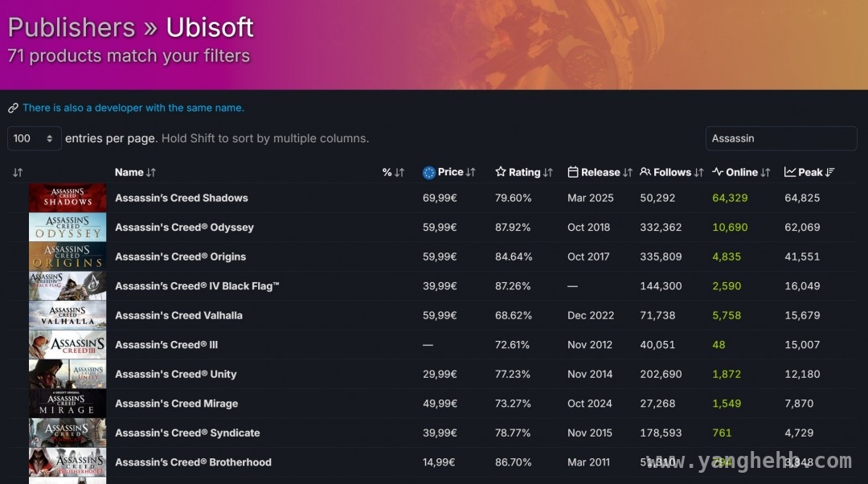Click the Syndicate game thumbnail
868x484 pixels.
click(x=68, y=433)
